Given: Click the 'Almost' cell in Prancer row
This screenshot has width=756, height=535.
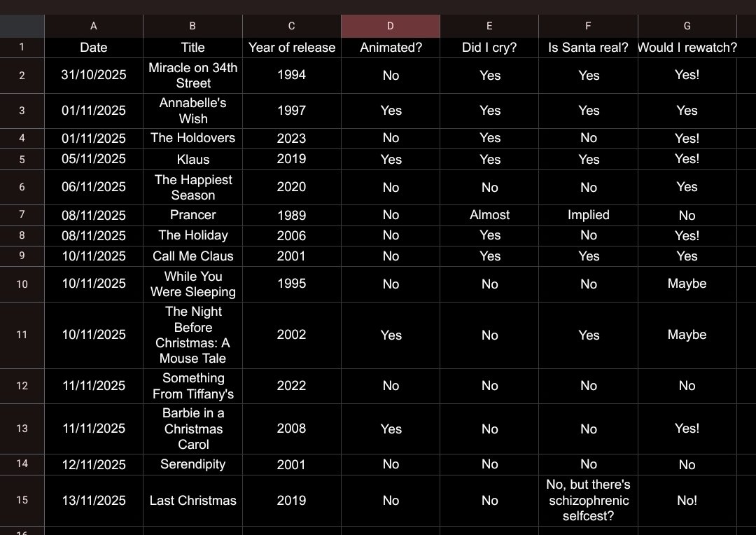Looking at the screenshot, I should click(x=489, y=215).
